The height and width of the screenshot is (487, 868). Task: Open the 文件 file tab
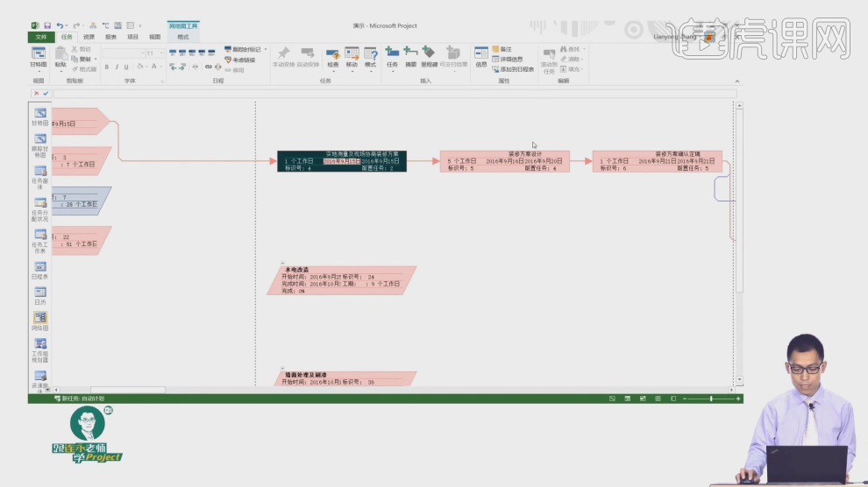41,37
